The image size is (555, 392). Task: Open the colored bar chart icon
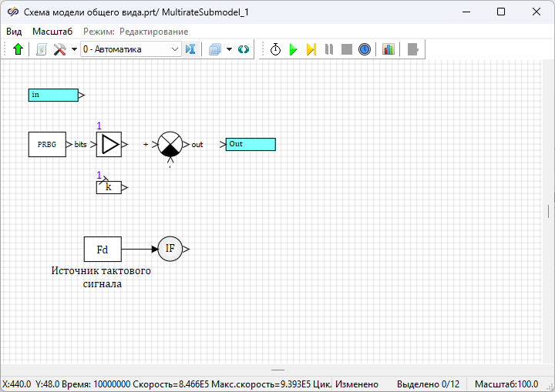coord(388,49)
